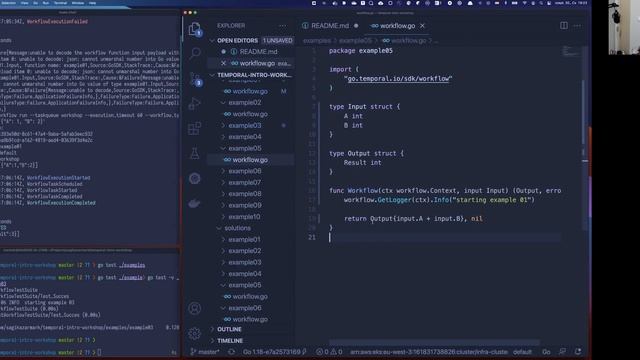
Task: Click WorkflowExecutionFailed in the terminal window
Action: (x=57, y=21)
